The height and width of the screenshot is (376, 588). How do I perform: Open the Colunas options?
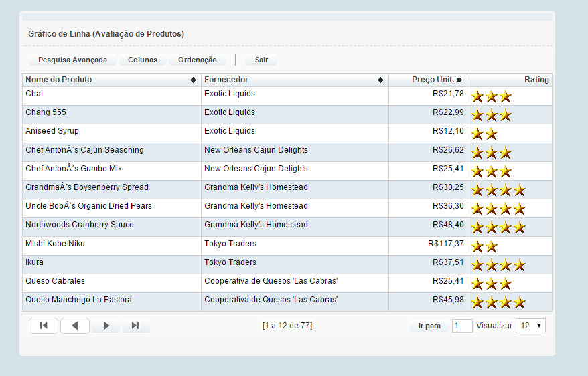pyautogui.click(x=143, y=60)
